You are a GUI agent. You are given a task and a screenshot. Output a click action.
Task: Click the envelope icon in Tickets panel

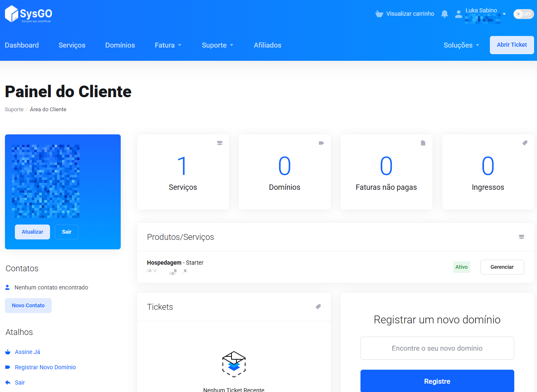tap(234, 364)
